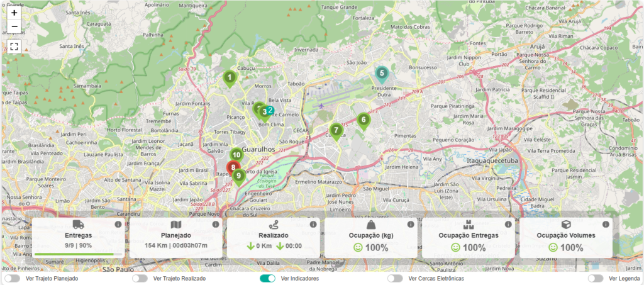The width and height of the screenshot is (644, 285).
Task: Turn on Ver Legenda toggle
Action: point(596,278)
